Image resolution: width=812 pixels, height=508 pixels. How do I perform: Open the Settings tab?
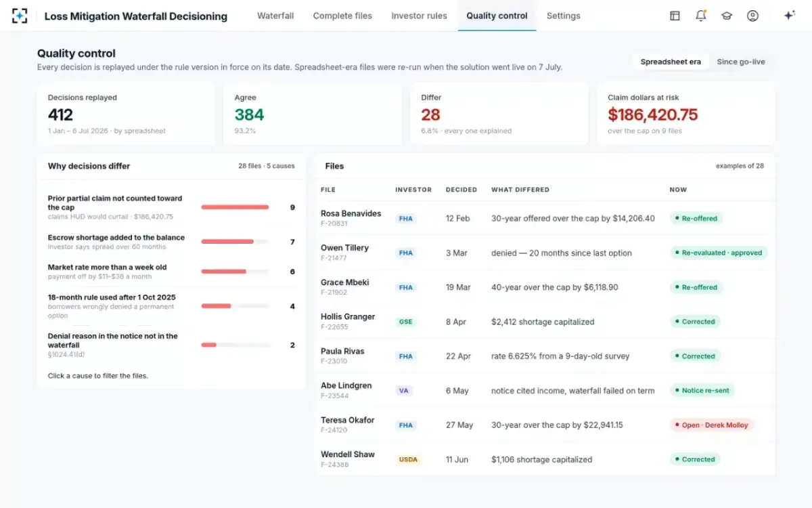tap(563, 16)
